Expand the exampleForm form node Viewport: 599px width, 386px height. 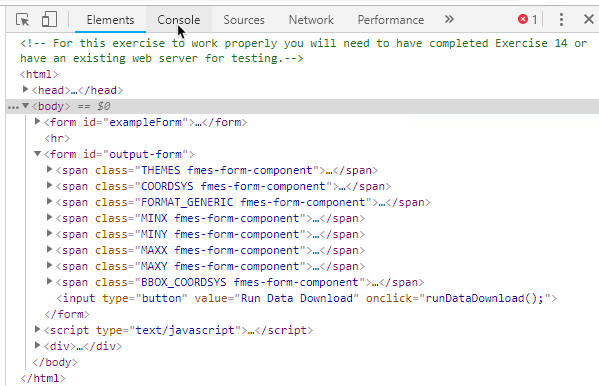click(x=37, y=122)
